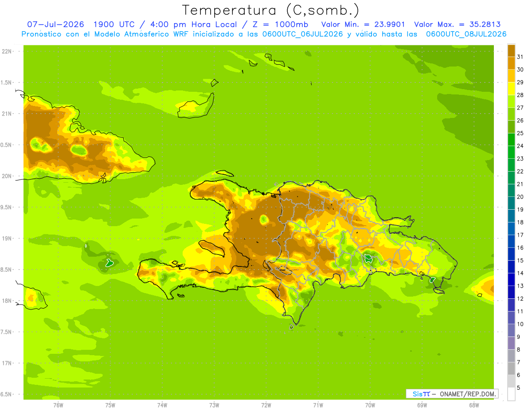Click the "0600UTC_08JUL2026" valid-until time
This screenshot has width=532, height=411.
point(466,34)
